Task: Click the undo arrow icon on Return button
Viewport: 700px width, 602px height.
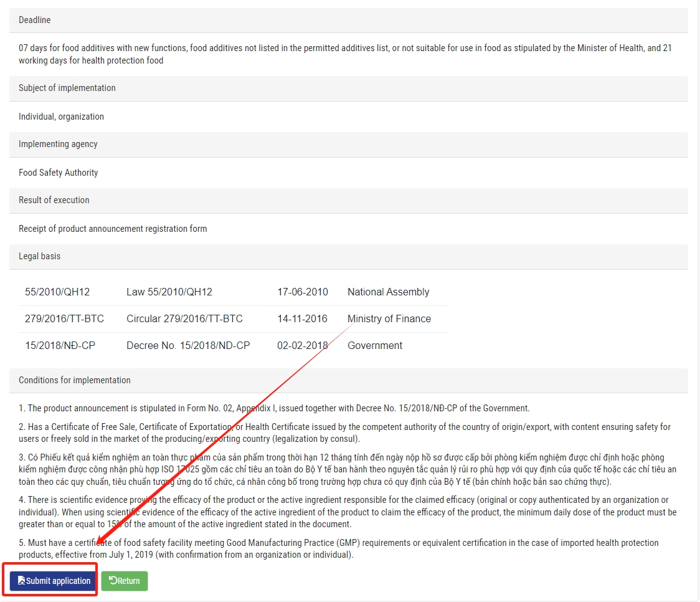Action: click(x=113, y=580)
